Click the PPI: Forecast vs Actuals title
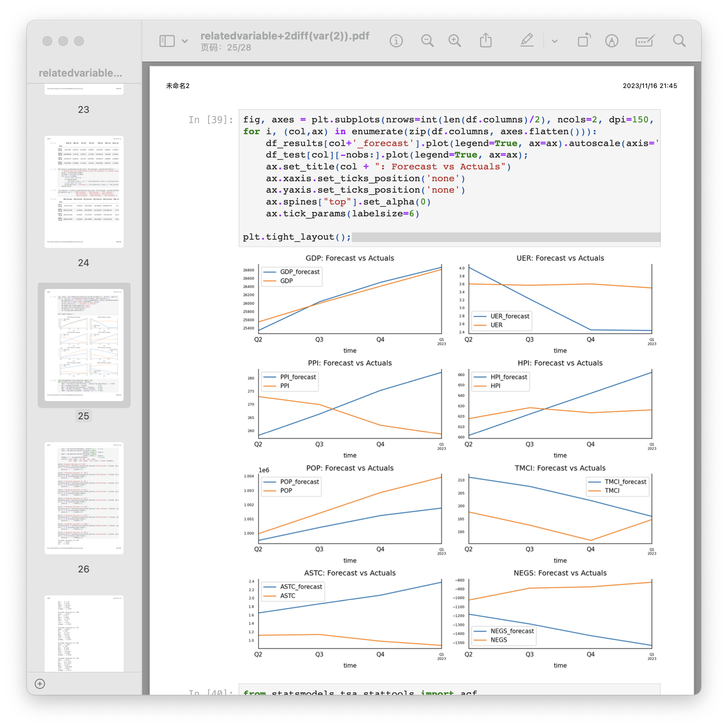The image size is (728, 728). (x=350, y=363)
